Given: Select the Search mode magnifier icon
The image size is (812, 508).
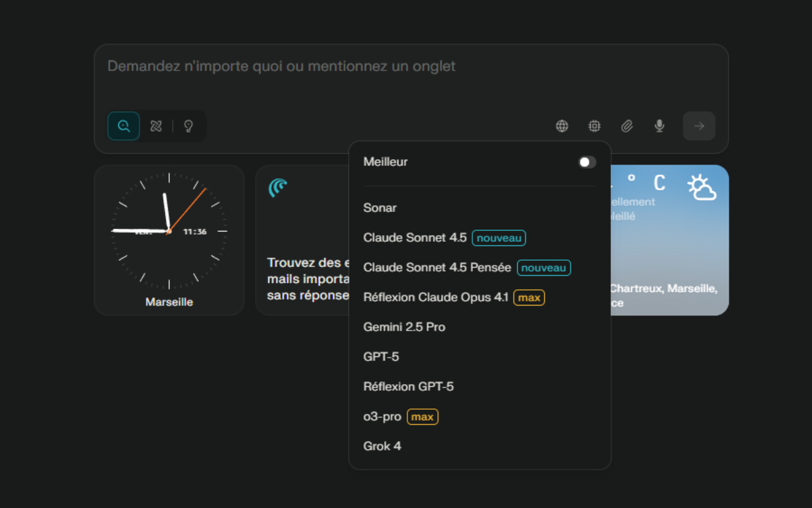Looking at the screenshot, I should coord(124,126).
